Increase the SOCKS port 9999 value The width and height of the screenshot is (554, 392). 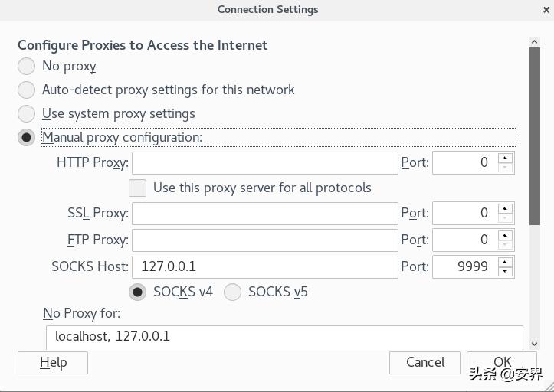[505, 263]
